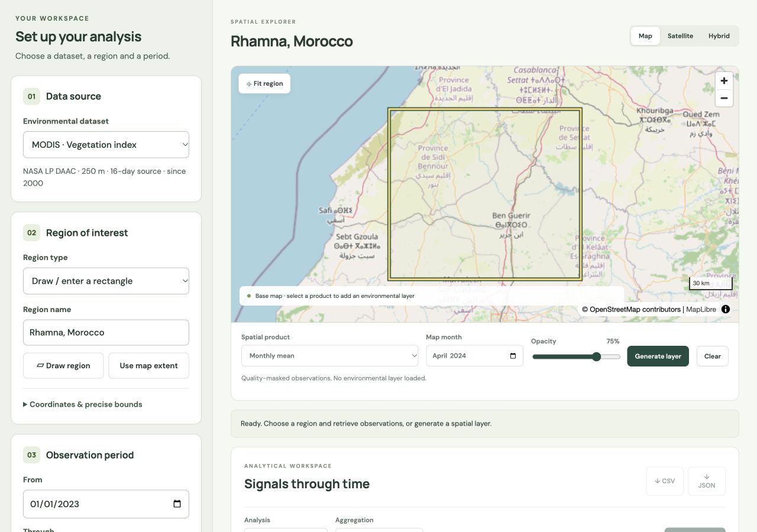
Task: Click the Map month field
Action: (474, 356)
